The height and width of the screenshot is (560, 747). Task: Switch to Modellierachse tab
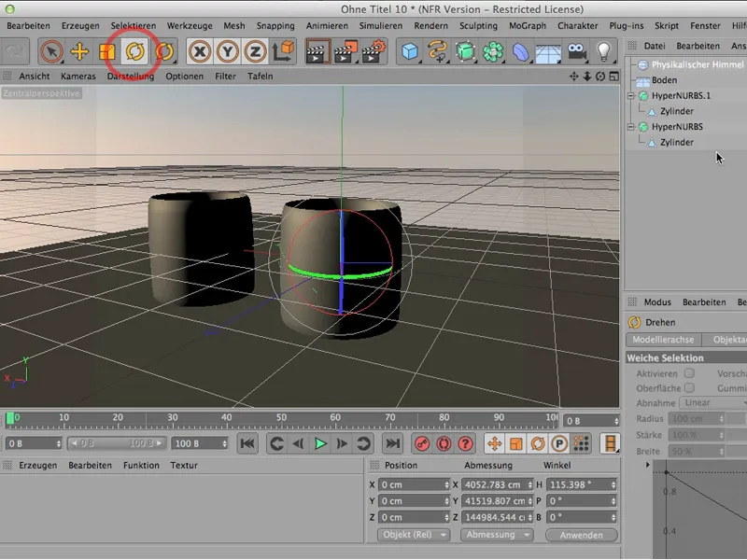pyautogui.click(x=663, y=340)
